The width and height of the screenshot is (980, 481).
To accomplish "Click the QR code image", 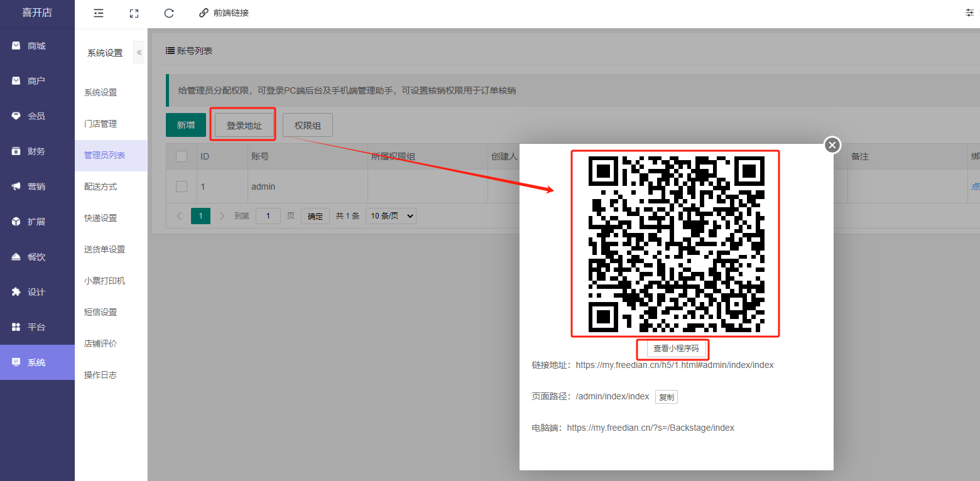I will (x=675, y=244).
